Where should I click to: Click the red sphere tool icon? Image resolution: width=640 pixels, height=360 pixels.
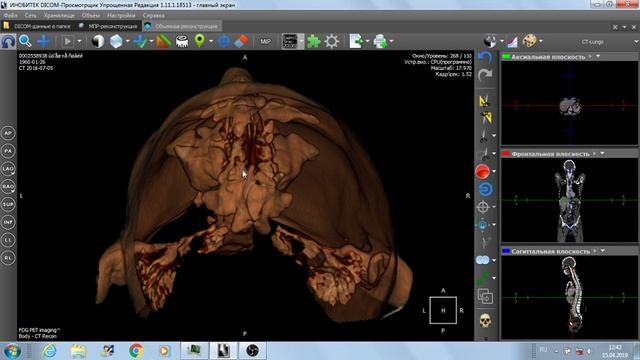[x=482, y=171]
